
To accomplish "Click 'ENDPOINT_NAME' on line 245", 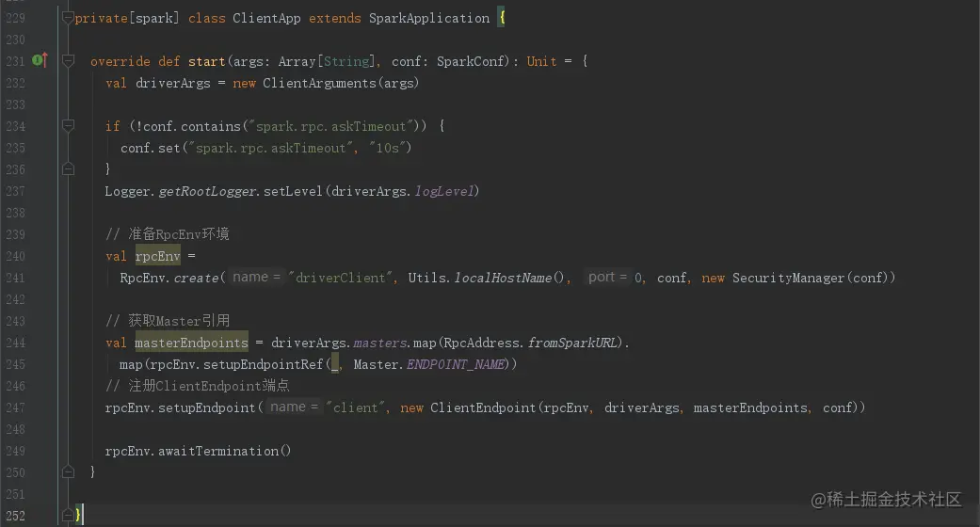I will [457, 364].
